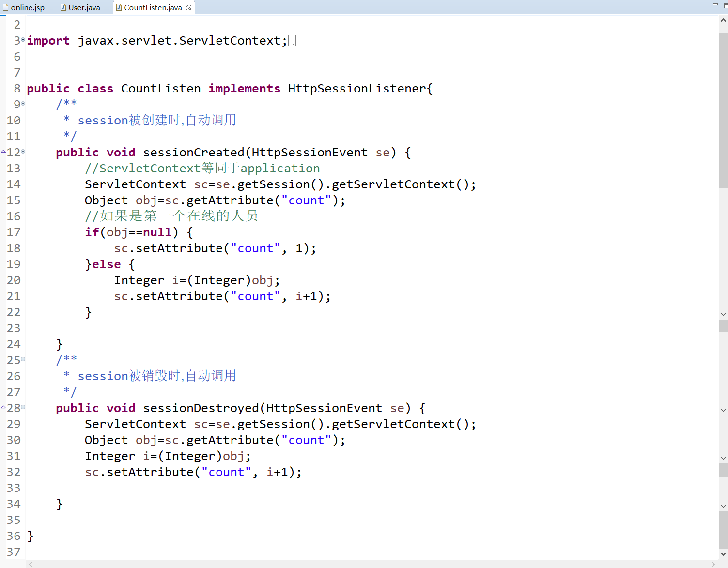Click the horizontal scrollbar left arrow

31,564
